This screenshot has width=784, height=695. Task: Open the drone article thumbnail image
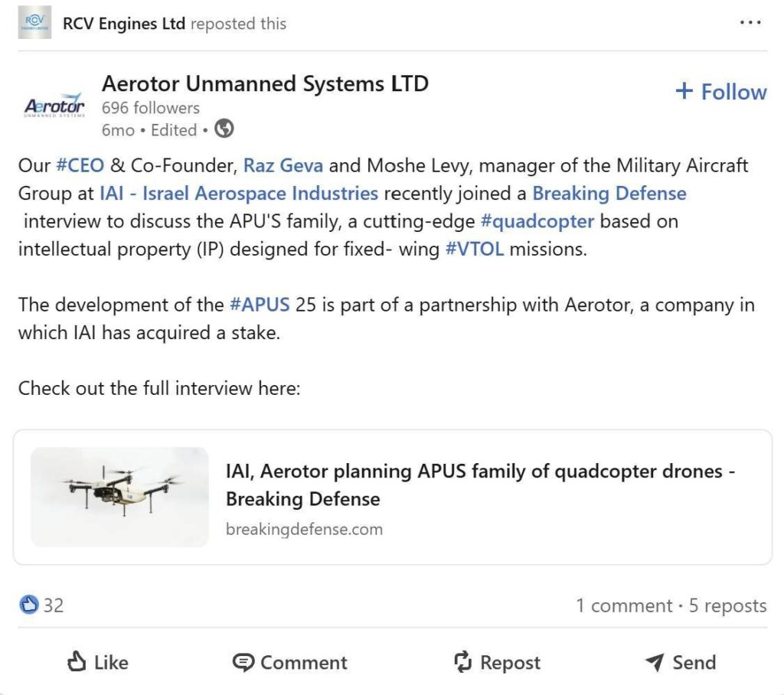(x=119, y=497)
